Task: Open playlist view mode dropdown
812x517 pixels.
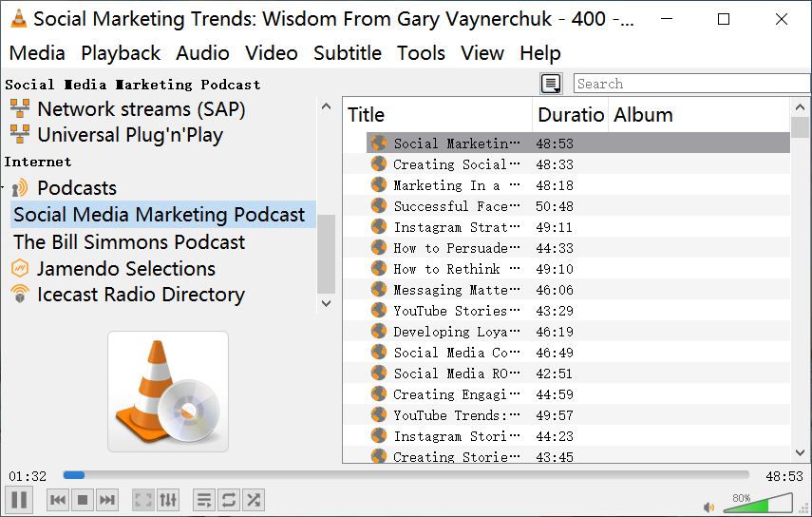Action: pos(551,84)
